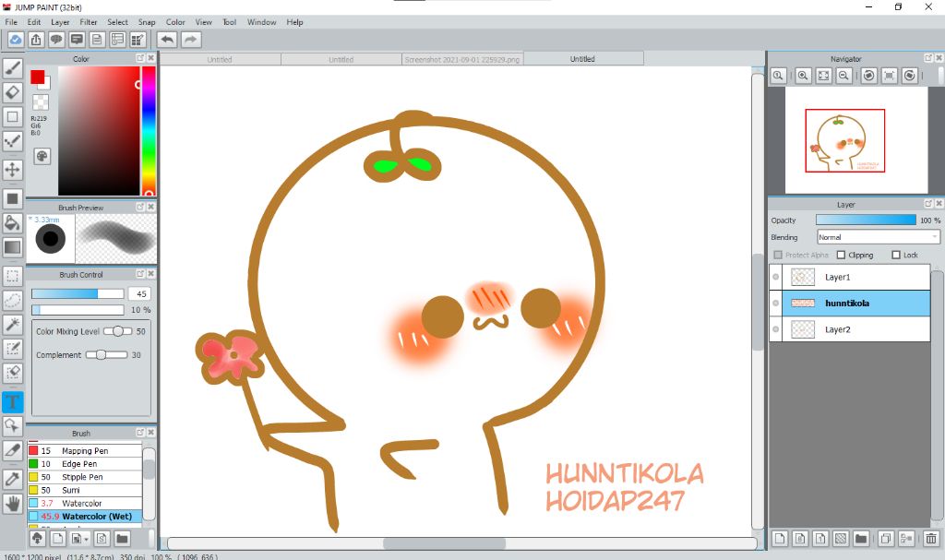Select the rectangular Select tool

coord(13,276)
